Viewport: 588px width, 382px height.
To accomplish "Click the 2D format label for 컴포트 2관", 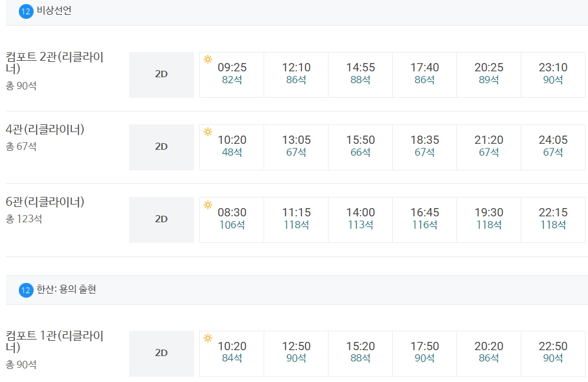I will [x=161, y=75].
